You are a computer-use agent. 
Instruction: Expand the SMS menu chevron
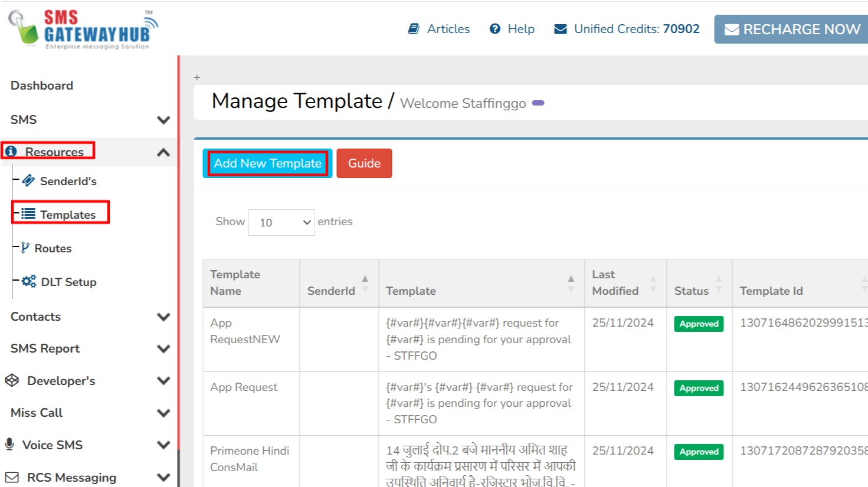[x=163, y=120]
